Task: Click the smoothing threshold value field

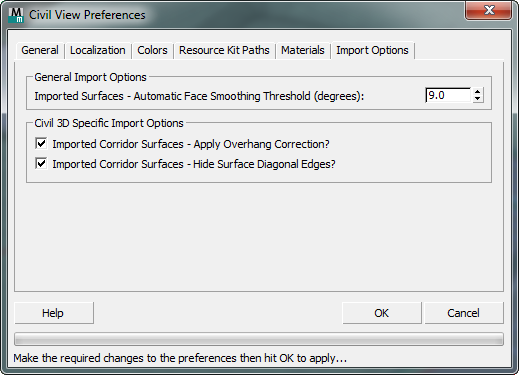Action: click(448, 95)
